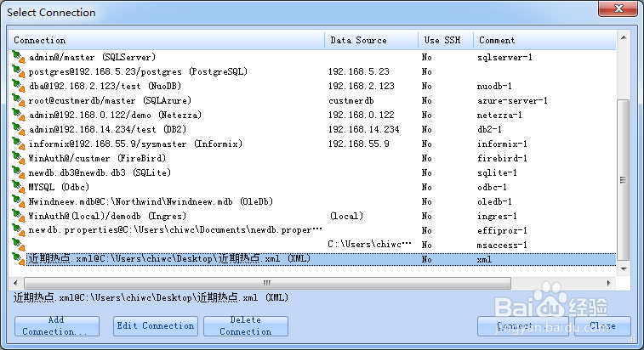Click the custmerdb data source cell
The width and height of the screenshot is (644, 350).
click(x=351, y=100)
